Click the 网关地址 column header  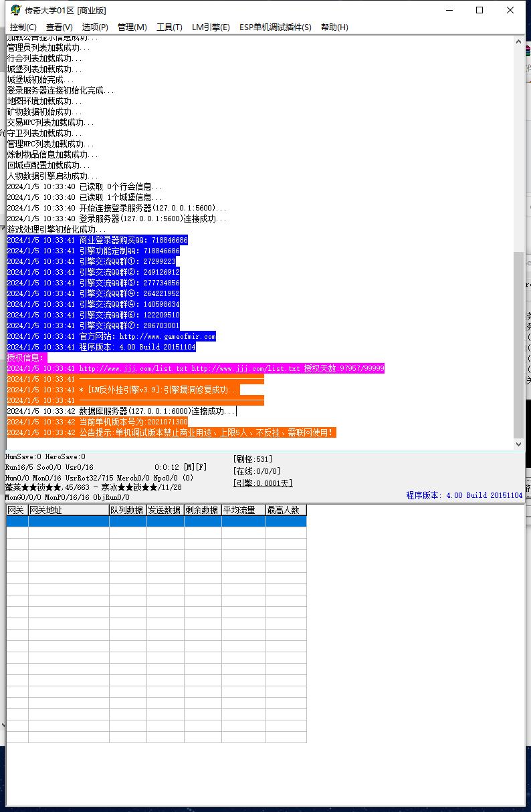coord(69,510)
